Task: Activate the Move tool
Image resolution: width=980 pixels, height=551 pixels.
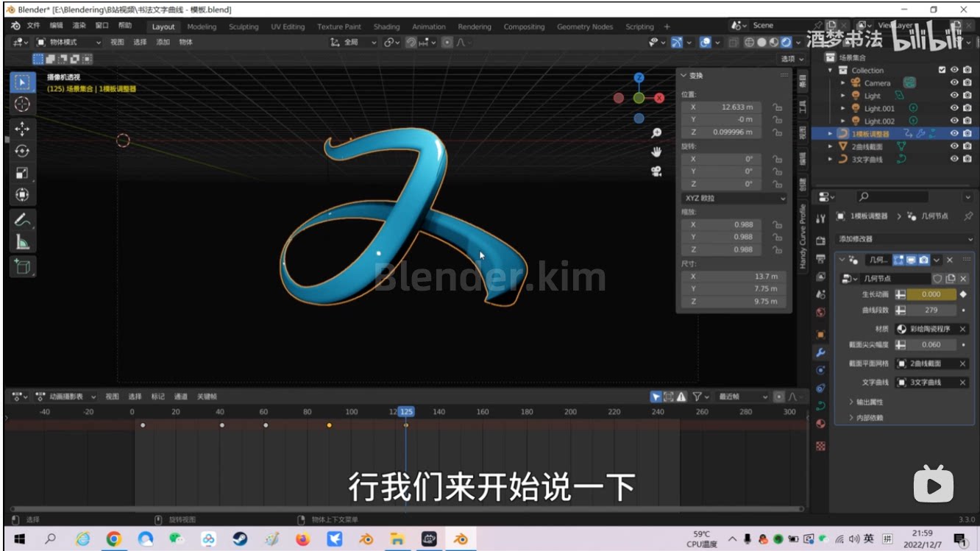Action: click(x=22, y=128)
